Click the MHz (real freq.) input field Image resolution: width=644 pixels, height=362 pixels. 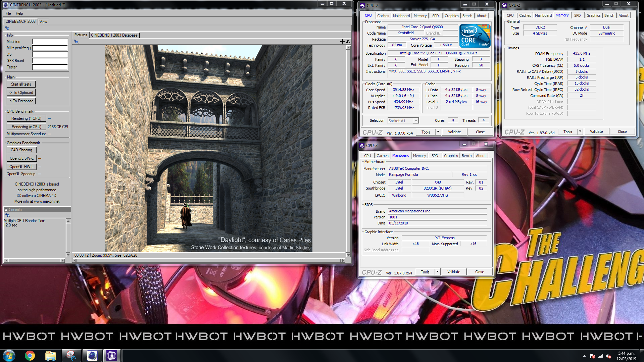click(x=50, y=48)
